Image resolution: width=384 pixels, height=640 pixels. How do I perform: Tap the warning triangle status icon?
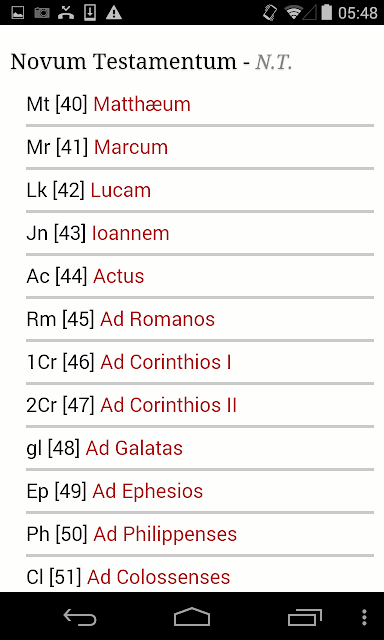tap(114, 13)
